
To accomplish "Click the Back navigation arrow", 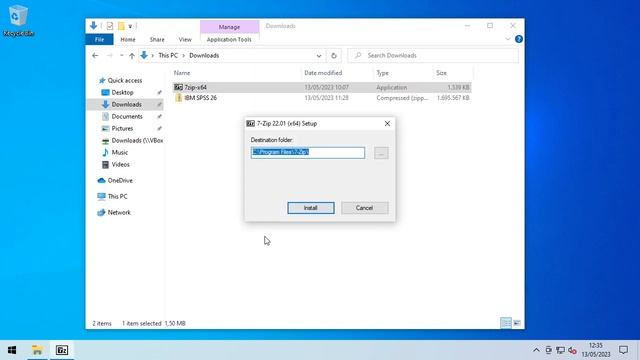I will [95, 56].
